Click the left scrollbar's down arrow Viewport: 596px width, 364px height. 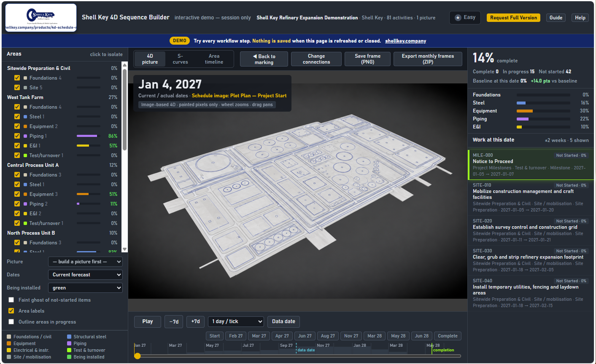[x=124, y=249]
